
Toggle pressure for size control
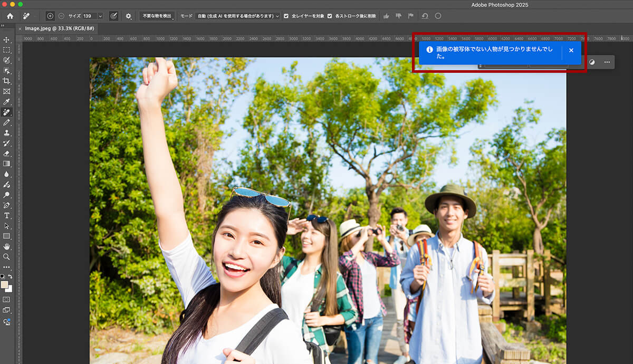tap(113, 16)
